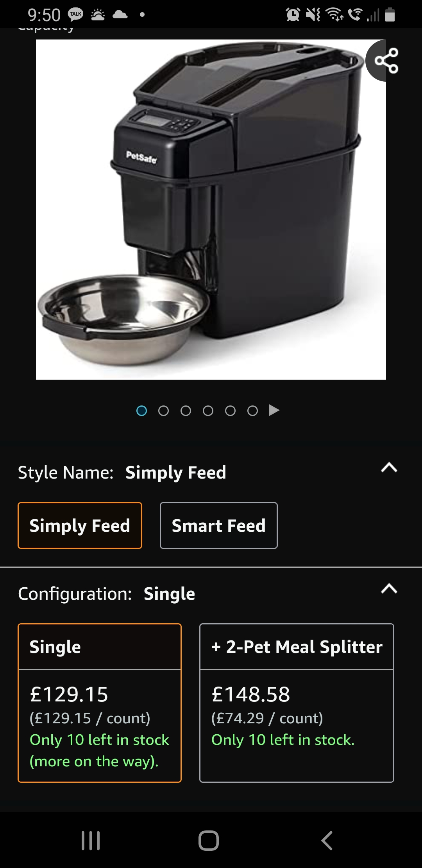Select the Simply Feed style option
Screen dimensions: 422x868
80,525
